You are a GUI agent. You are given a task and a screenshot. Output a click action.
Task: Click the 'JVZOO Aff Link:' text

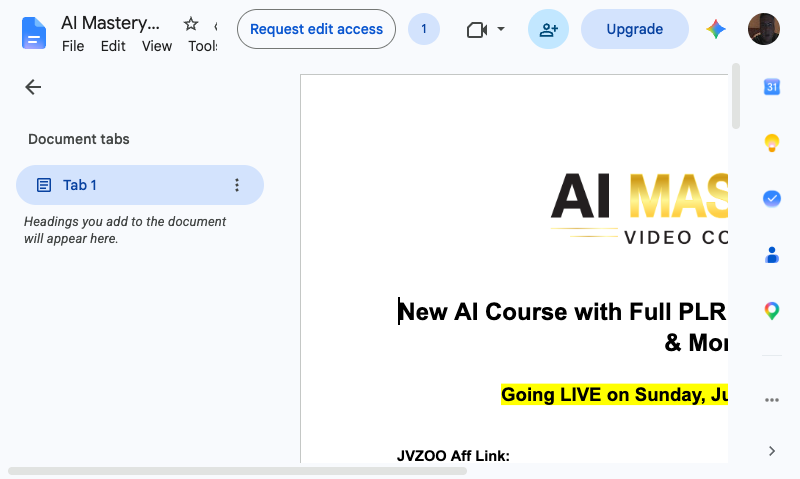pyautogui.click(x=453, y=456)
